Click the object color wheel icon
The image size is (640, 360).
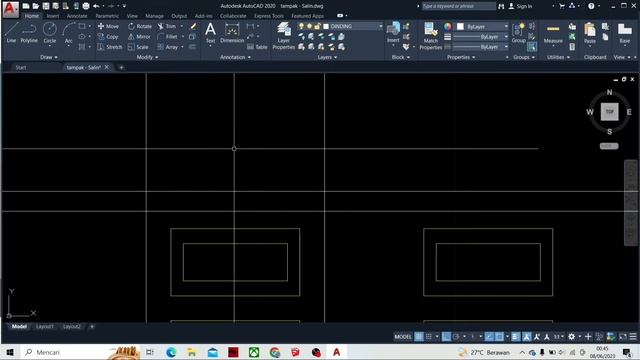click(x=448, y=27)
